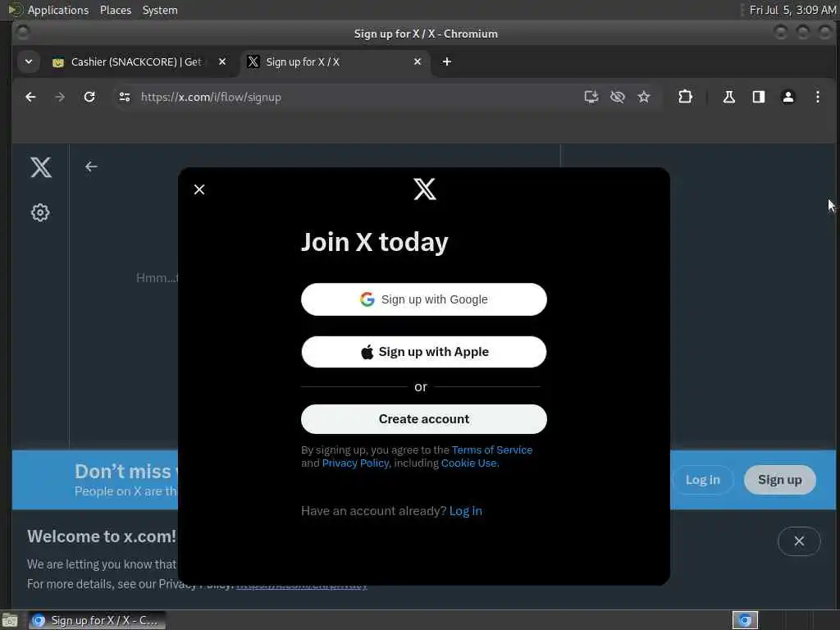Click the X logo in left sidebar
Screen dimensions: 840x630
click(x=41, y=167)
